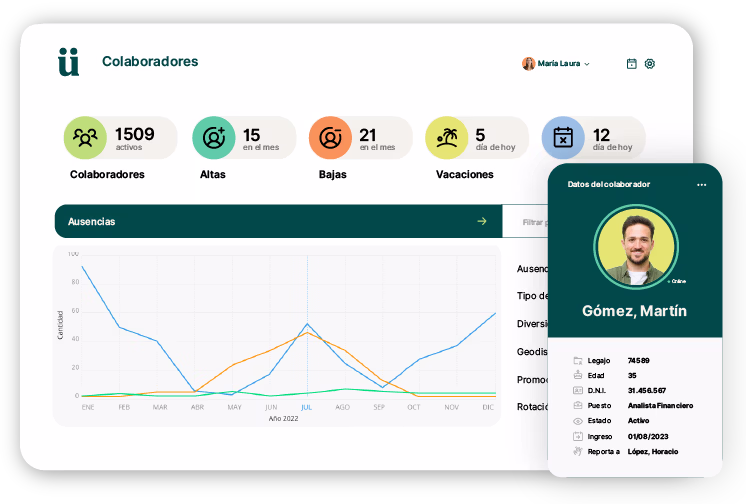Click the Filtrar input field
Image resolution: width=746 pixels, height=504 pixels.
coord(525,221)
